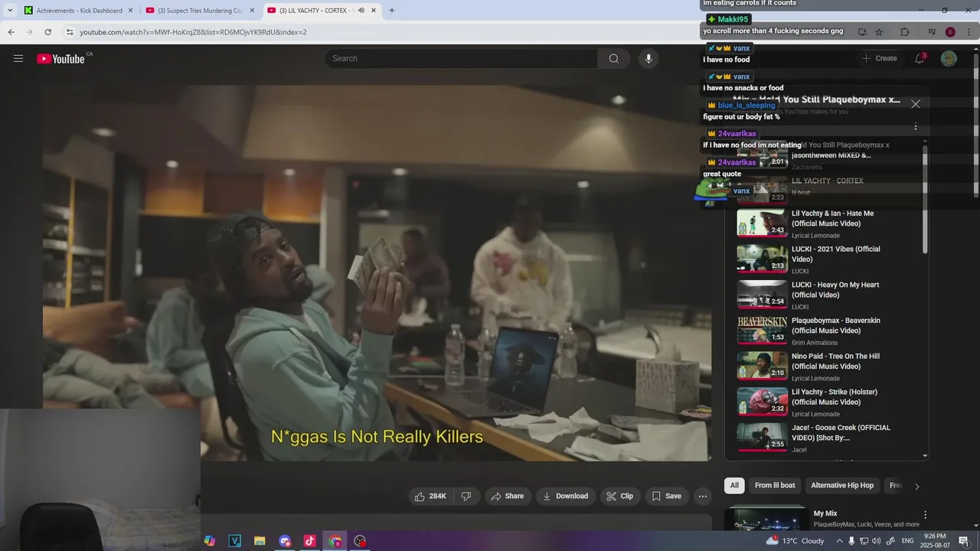Open the browser extensions puzzle icon
Viewport: 980px width, 551px height.
coord(904,32)
